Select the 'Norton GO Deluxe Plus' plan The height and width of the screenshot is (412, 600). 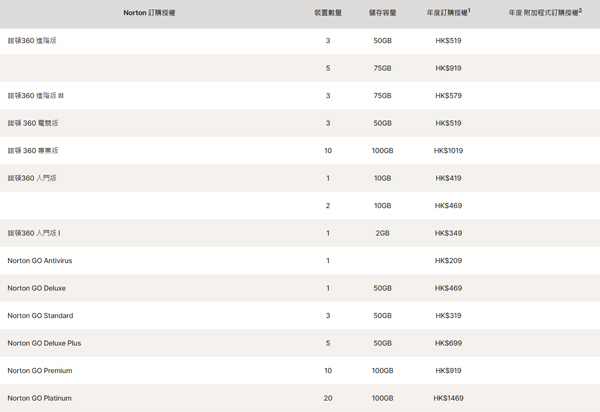pos(44,343)
